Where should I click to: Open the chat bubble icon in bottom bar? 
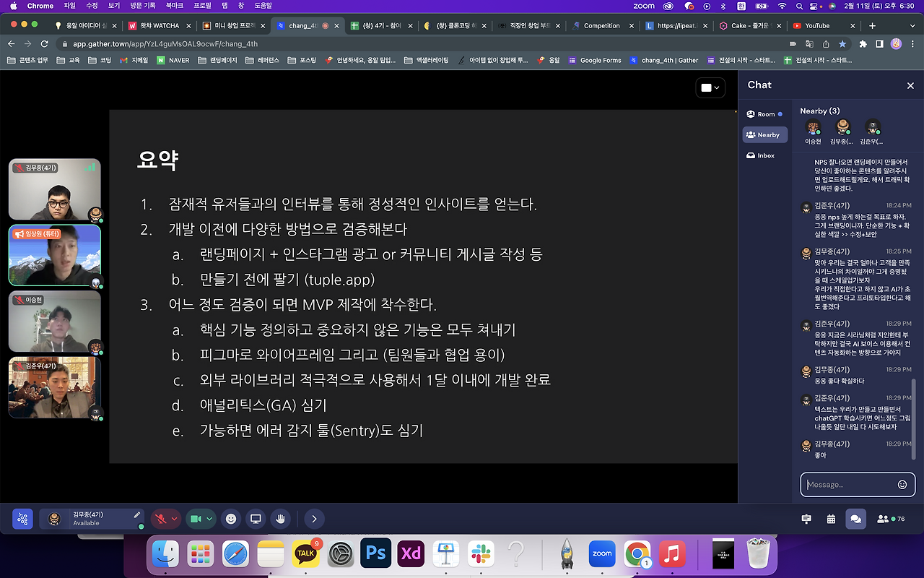856,519
